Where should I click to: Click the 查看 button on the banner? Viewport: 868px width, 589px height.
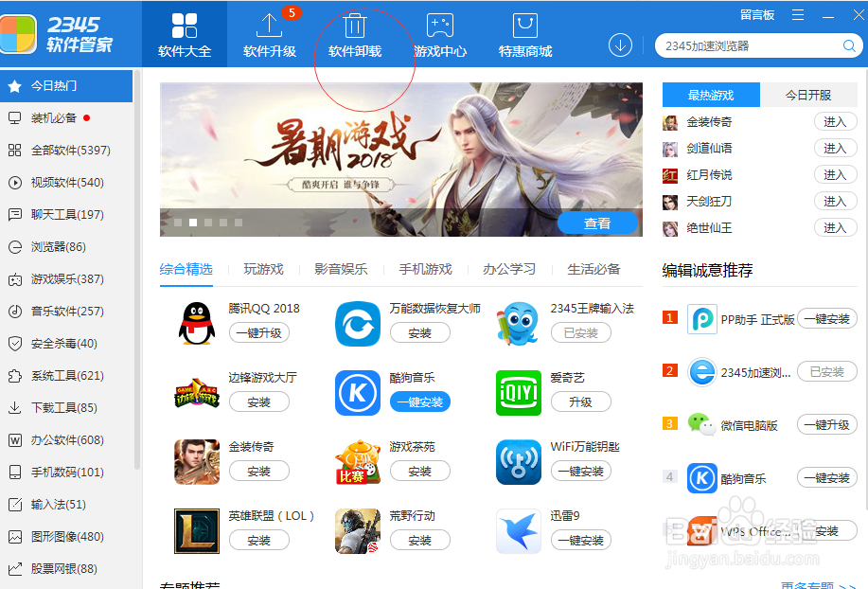click(597, 223)
